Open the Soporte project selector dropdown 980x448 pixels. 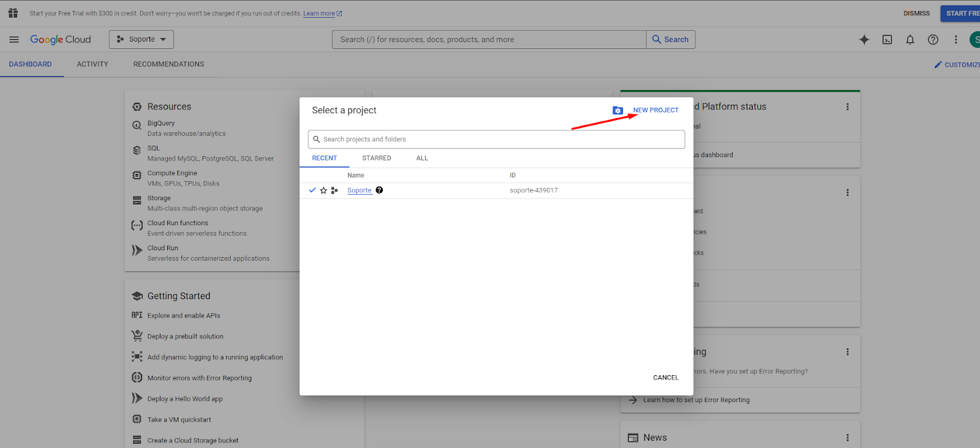click(141, 39)
